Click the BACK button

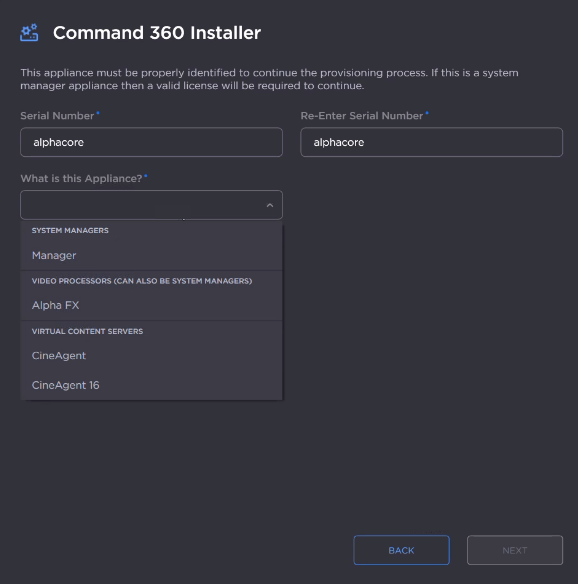click(401, 550)
